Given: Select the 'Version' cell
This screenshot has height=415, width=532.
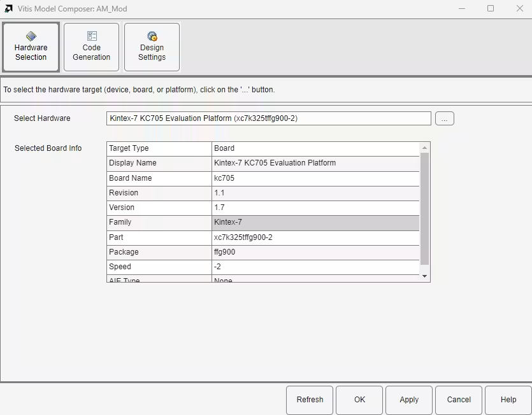Looking at the screenshot, I should (x=159, y=207).
